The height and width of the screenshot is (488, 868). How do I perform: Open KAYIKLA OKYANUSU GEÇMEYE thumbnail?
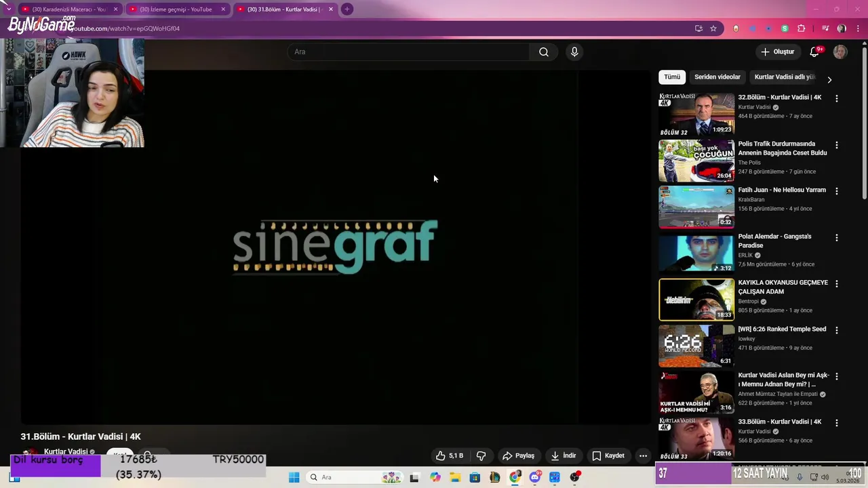click(x=696, y=300)
